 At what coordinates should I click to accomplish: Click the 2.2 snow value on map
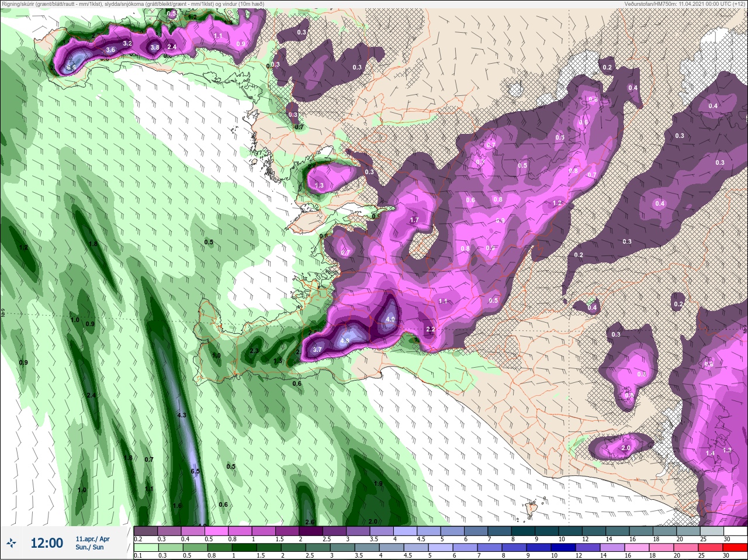point(431,330)
